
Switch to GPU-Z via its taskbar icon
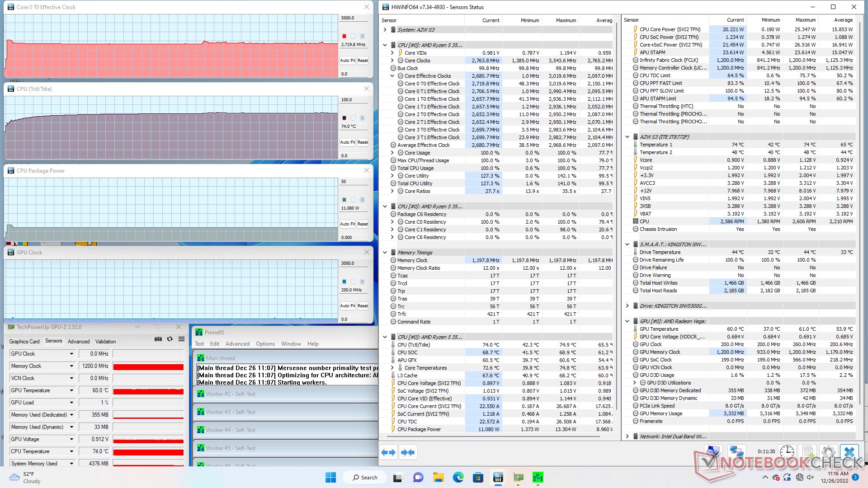(518, 478)
